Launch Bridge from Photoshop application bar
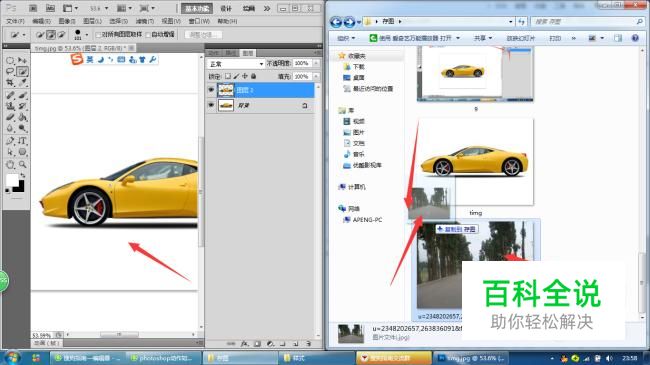The height and width of the screenshot is (365, 650). [33, 8]
